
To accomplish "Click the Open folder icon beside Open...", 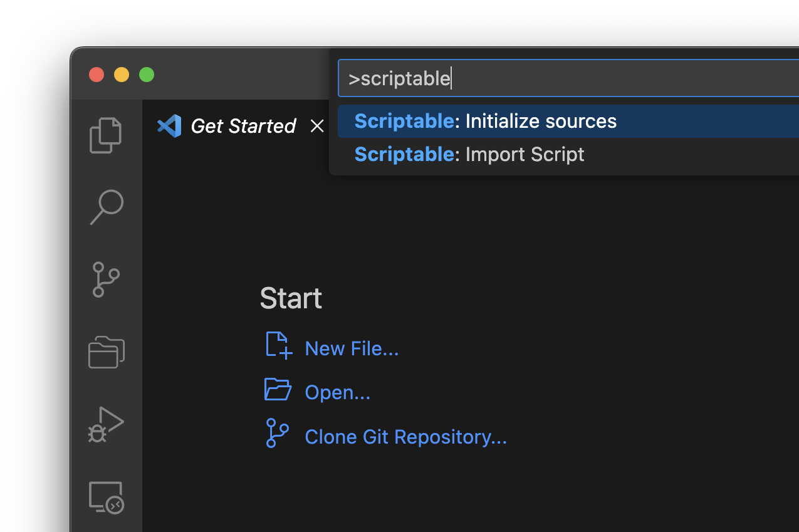I will coord(277,389).
